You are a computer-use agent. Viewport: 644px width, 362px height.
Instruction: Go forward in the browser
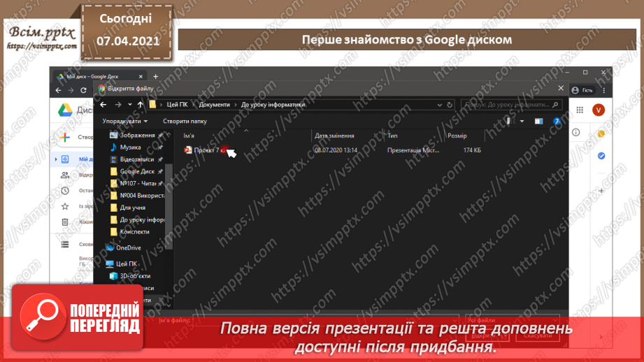71,90
